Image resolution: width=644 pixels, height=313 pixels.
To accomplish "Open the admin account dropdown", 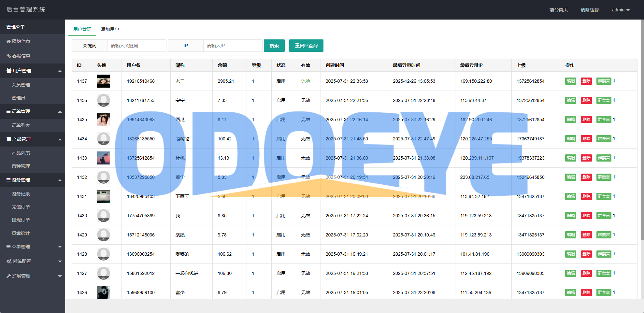I will (x=621, y=10).
